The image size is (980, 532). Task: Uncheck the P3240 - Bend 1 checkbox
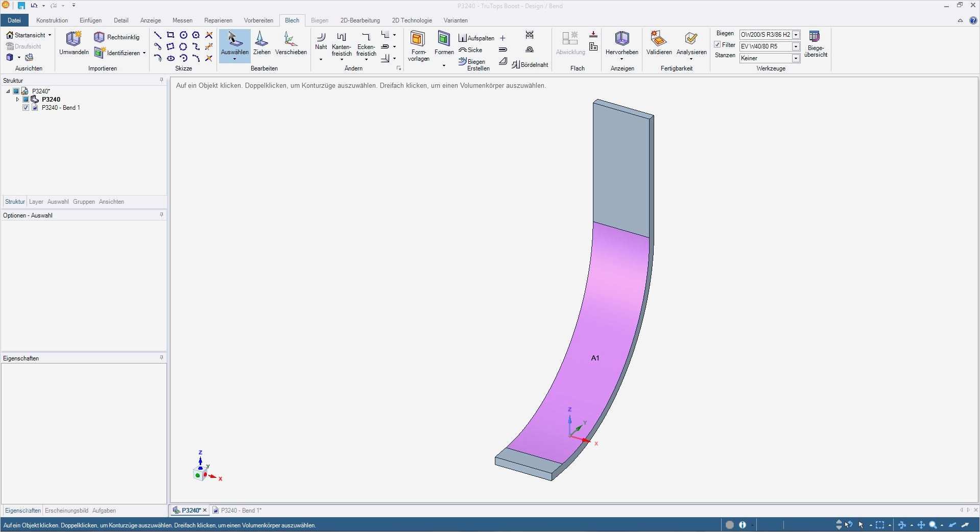point(26,108)
